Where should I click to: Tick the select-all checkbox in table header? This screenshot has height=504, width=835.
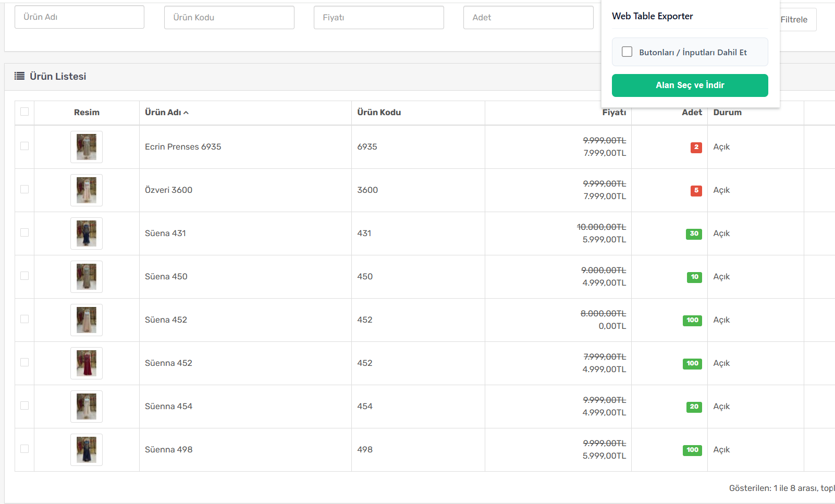point(24,112)
